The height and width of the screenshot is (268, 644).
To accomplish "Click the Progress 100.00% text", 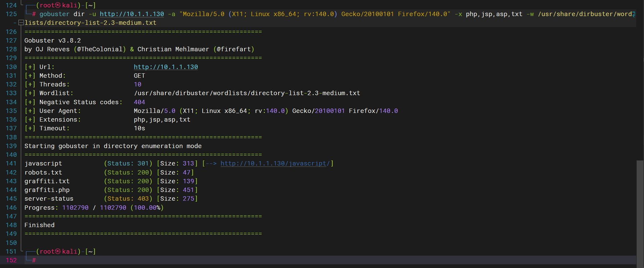I will 147,208.
